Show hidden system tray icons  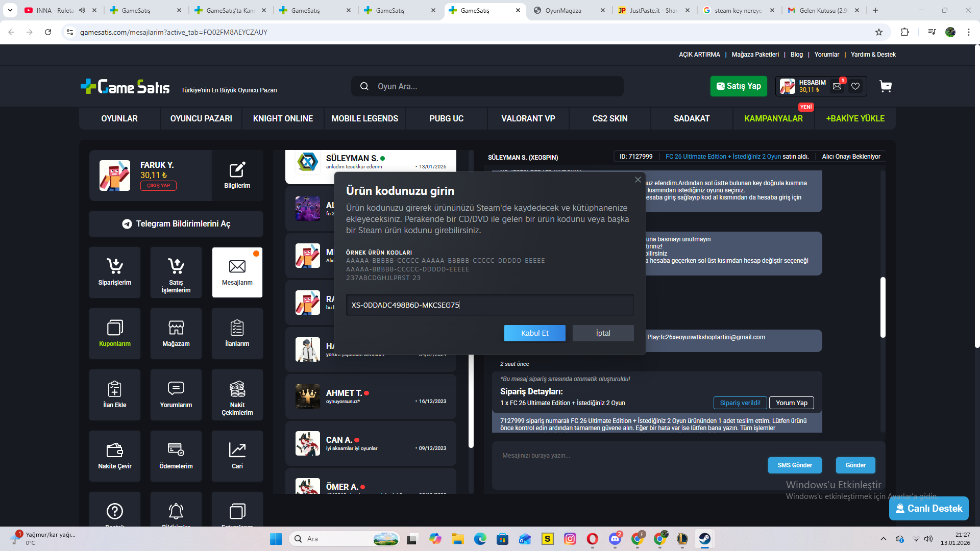(x=884, y=539)
